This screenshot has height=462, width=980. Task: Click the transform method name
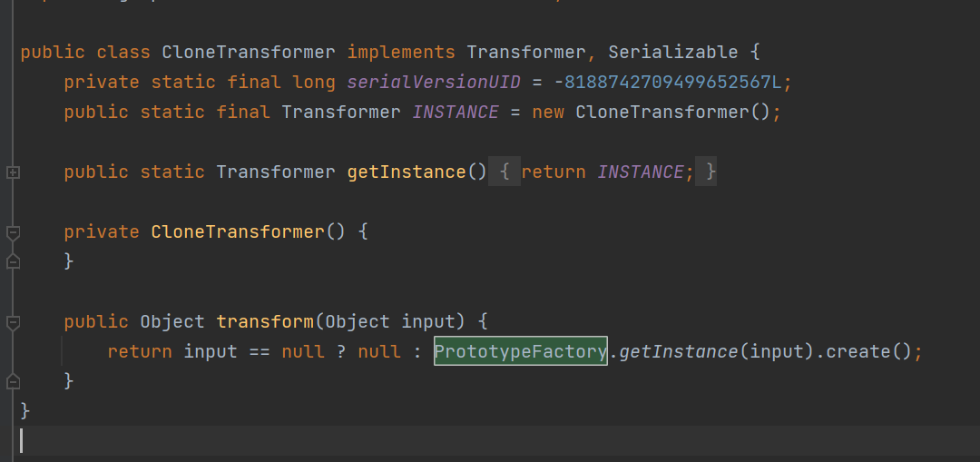click(264, 322)
